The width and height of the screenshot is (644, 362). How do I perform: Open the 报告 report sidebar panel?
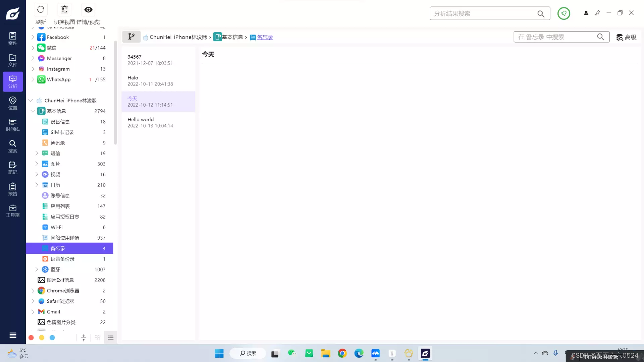(x=13, y=189)
